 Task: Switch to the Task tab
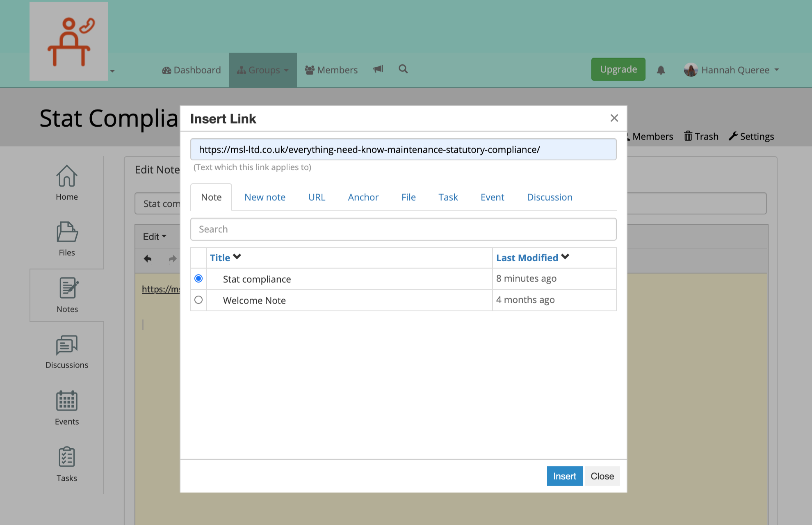tap(448, 197)
